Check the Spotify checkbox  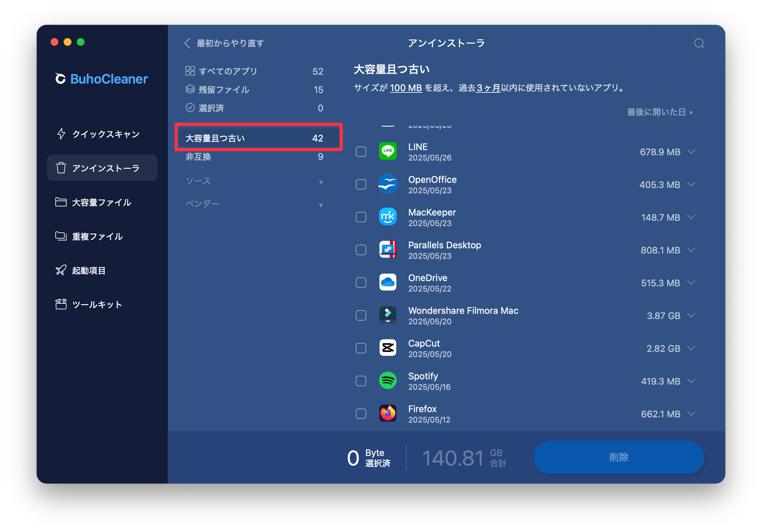point(361,381)
